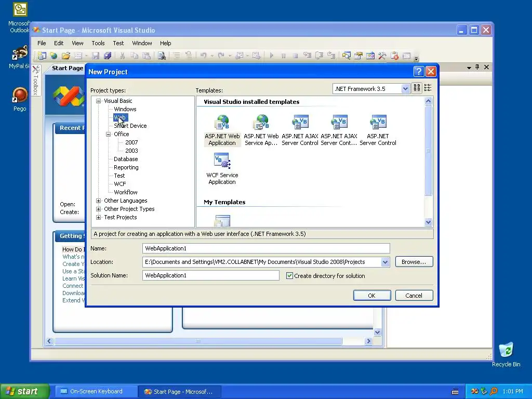Open the Help menu
Screen dimensions: 532x399
(x=166, y=43)
